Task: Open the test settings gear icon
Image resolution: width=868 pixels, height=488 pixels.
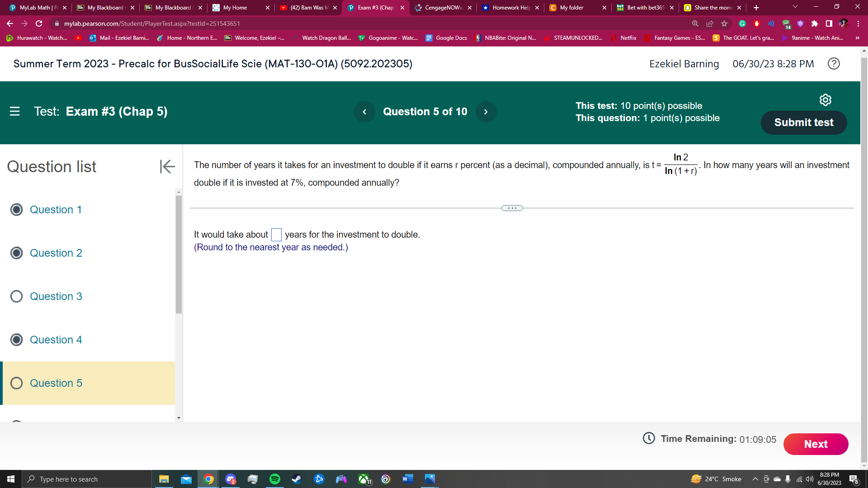Action: point(825,100)
